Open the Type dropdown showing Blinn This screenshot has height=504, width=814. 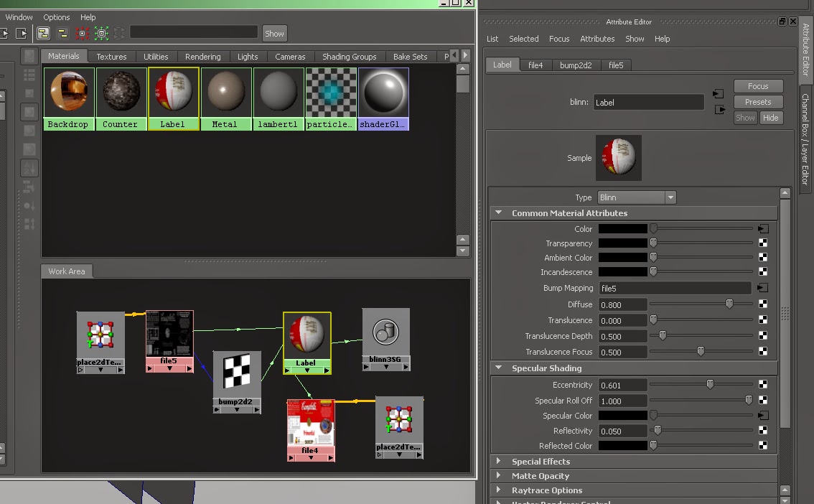pyautogui.click(x=637, y=197)
